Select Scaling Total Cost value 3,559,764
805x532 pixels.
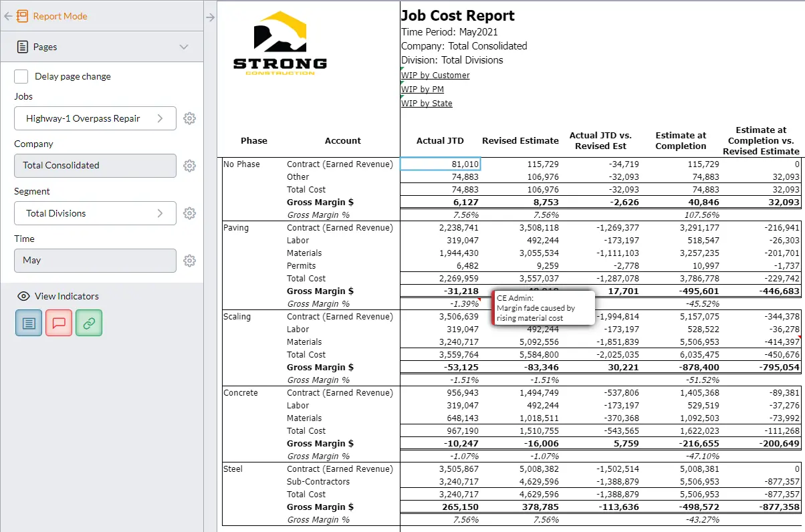tap(440, 355)
